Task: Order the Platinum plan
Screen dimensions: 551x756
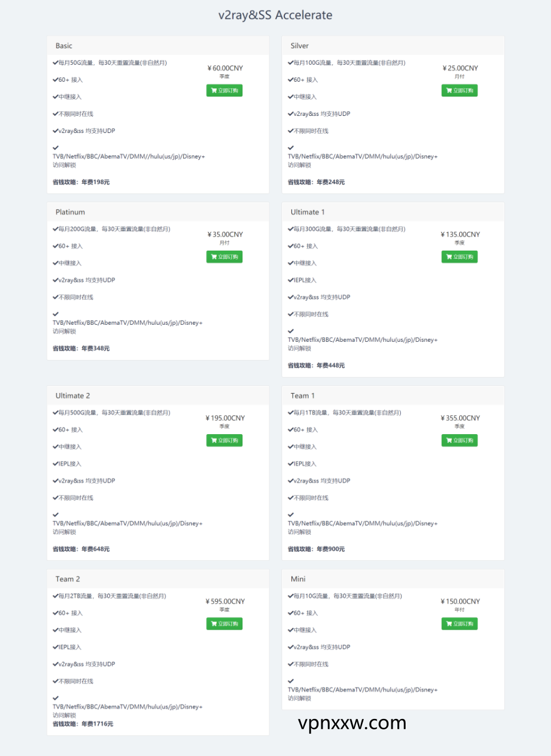Action: click(x=224, y=257)
